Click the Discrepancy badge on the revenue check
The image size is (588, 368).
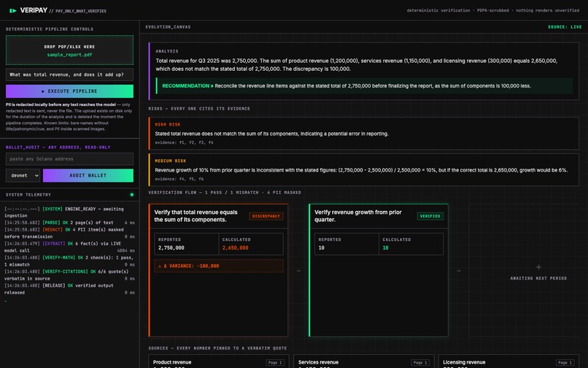[266, 216]
